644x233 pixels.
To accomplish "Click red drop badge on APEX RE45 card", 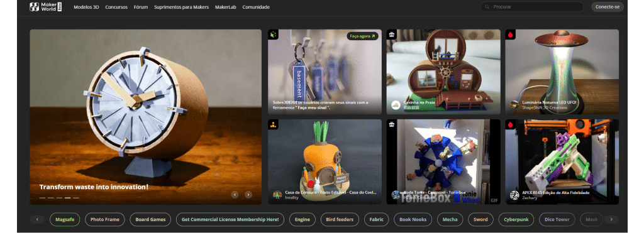I will [x=510, y=124].
